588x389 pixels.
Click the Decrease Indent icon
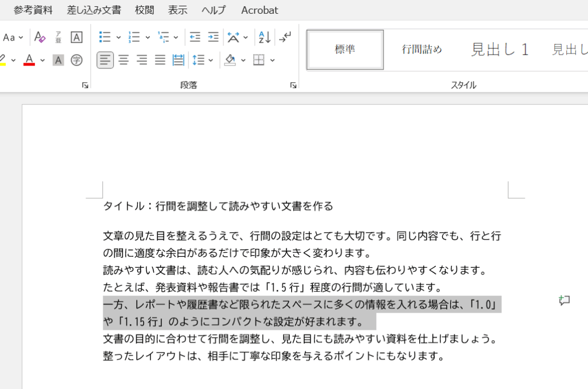(x=195, y=37)
